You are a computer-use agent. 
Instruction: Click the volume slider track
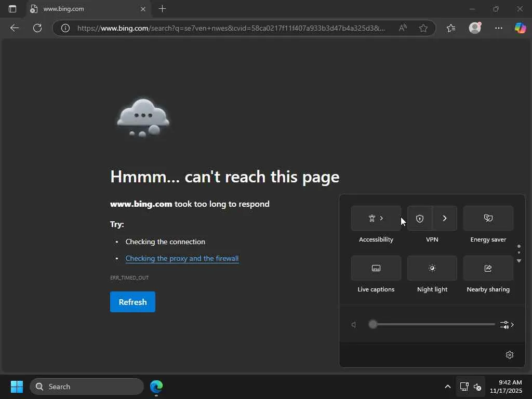pyautogui.click(x=432, y=324)
